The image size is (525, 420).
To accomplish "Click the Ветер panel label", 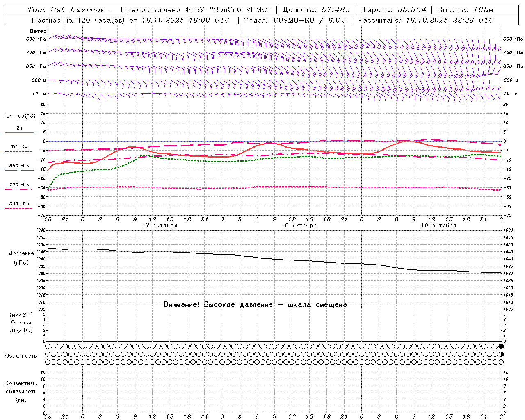I will [x=38, y=31].
